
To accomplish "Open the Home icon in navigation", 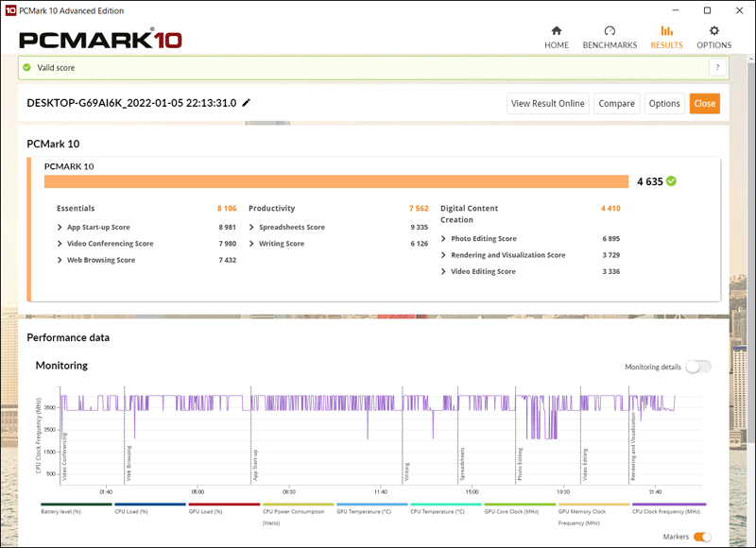I will pyautogui.click(x=557, y=31).
